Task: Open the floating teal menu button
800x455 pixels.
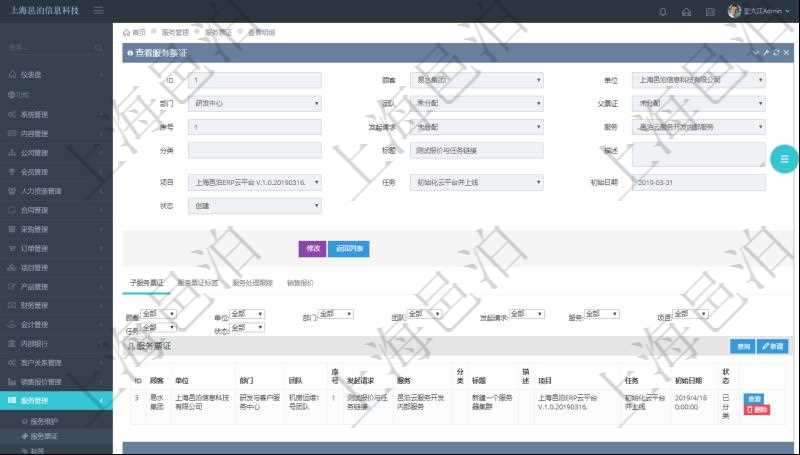Action: 784,159
